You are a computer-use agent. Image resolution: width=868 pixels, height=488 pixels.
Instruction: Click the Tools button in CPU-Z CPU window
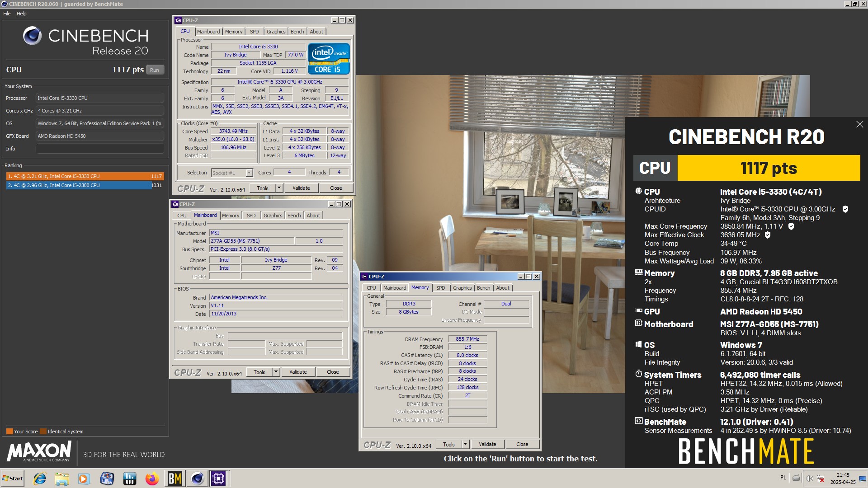pyautogui.click(x=263, y=188)
